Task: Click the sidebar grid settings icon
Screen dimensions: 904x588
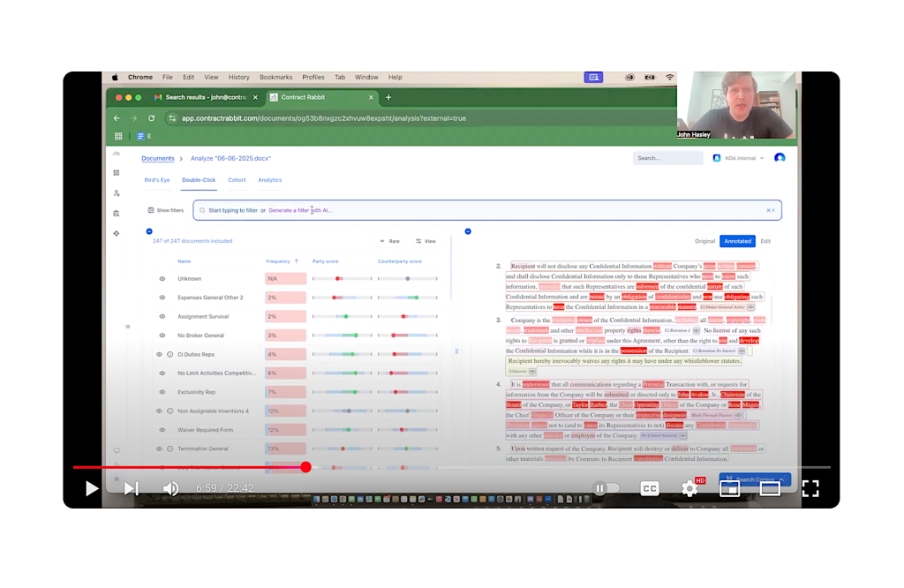Action: tap(117, 173)
